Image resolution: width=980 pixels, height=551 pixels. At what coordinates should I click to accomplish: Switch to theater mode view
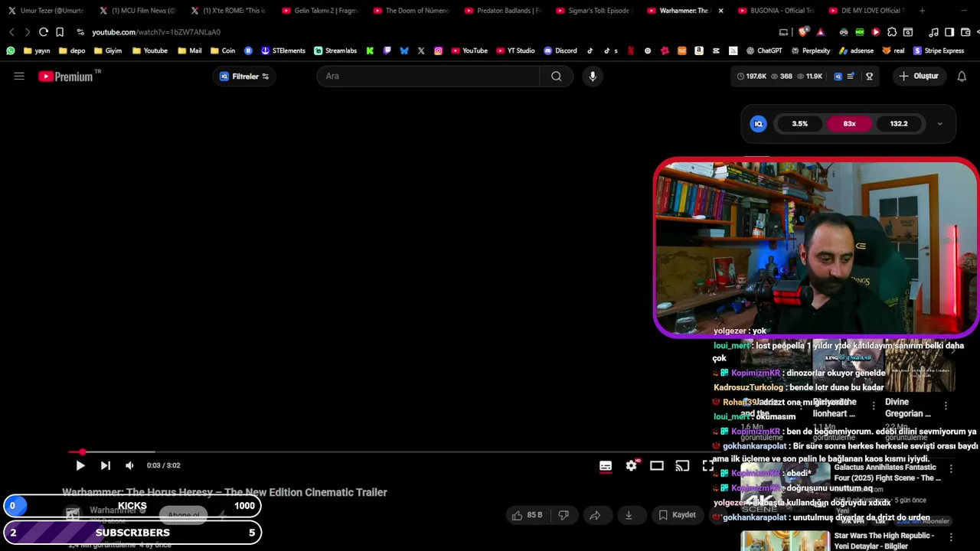657,465
